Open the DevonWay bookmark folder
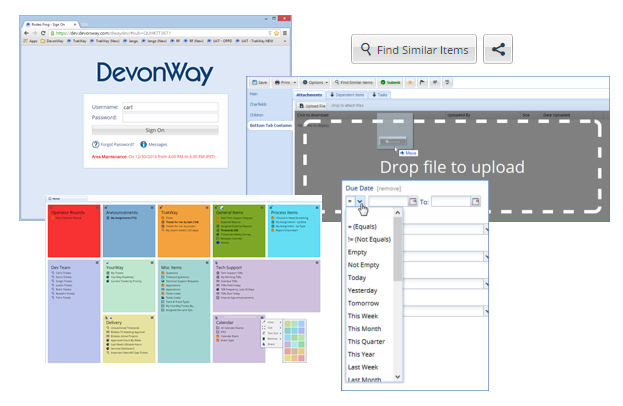 (52, 41)
